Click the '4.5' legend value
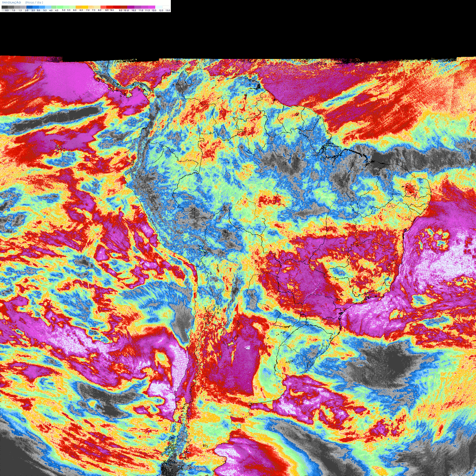The height and width of the screenshot is (476, 476). pyautogui.click(x=57, y=10)
